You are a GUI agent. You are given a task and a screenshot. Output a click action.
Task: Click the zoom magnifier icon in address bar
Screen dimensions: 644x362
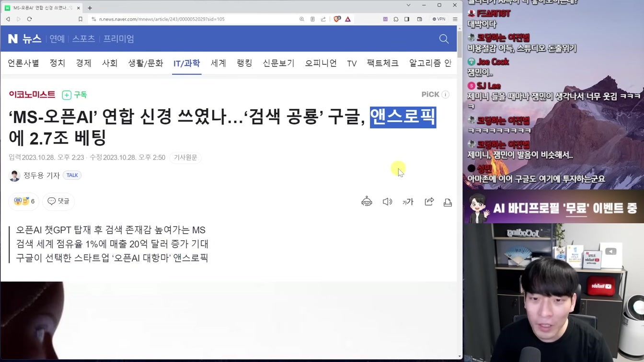point(302,19)
